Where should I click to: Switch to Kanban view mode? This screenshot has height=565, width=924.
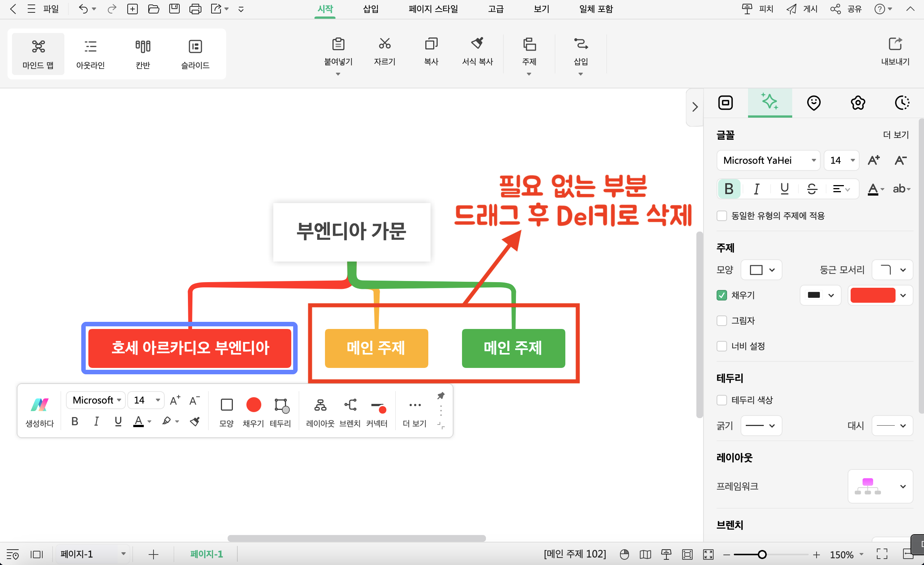tap(143, 54)
